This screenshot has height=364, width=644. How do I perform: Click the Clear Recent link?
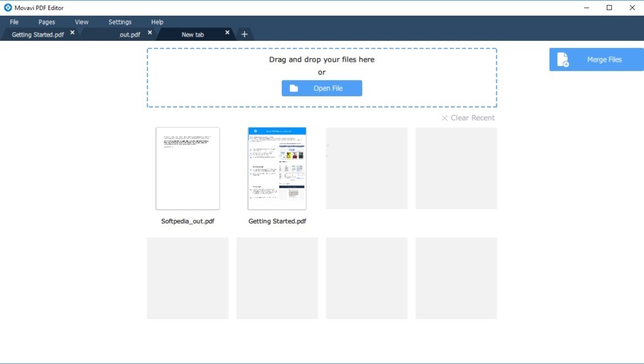pos(468,118)
